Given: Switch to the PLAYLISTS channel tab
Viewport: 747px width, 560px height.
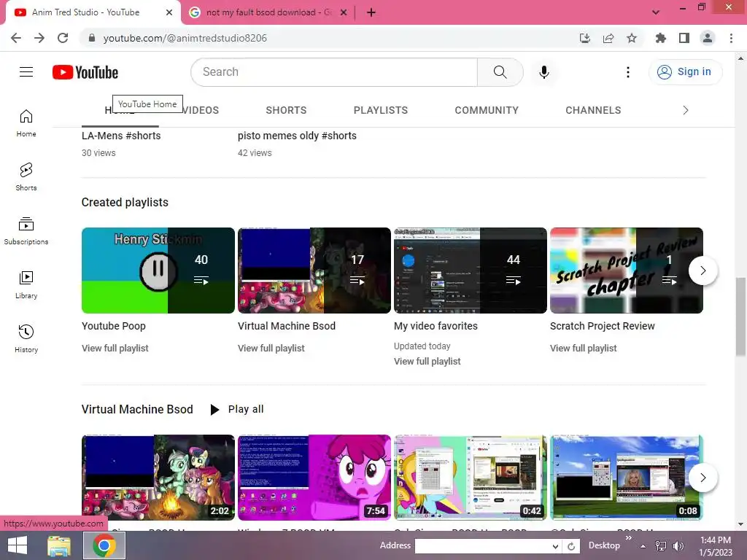Looking at the screenshot, I should pos(381,111).
